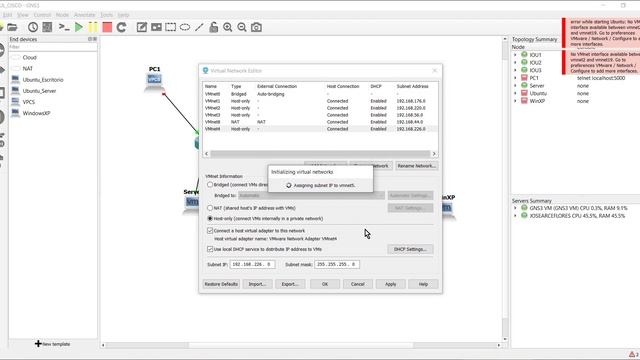Open the Control menu
The height and width of the screenshot is (360, 640).
pyautogui.click(x=42, y=15)
